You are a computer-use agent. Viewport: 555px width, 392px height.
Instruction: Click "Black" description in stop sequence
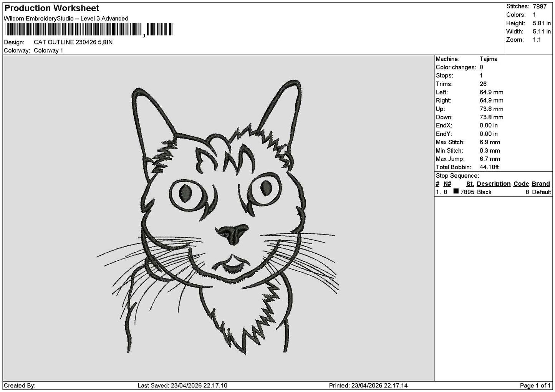pyautogui.click(x=484, y=192)
